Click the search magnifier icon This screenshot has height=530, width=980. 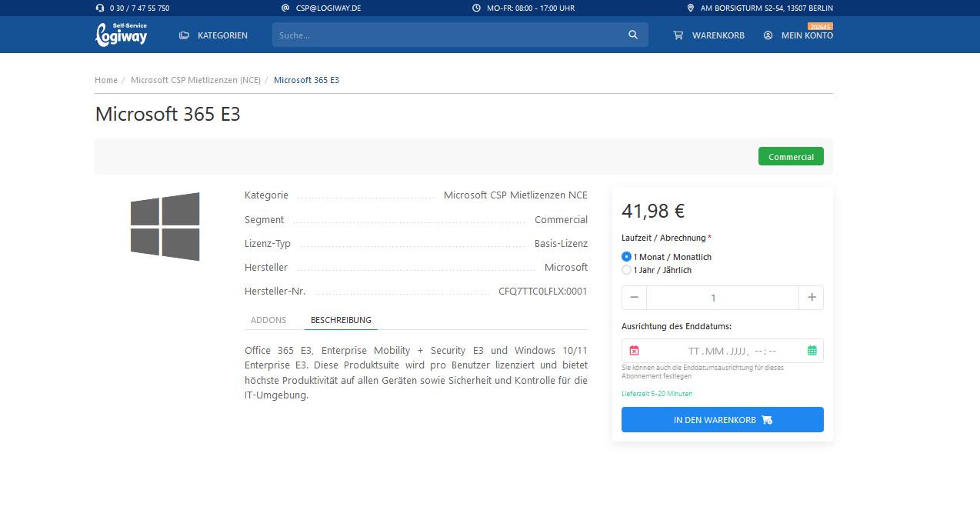632,35
